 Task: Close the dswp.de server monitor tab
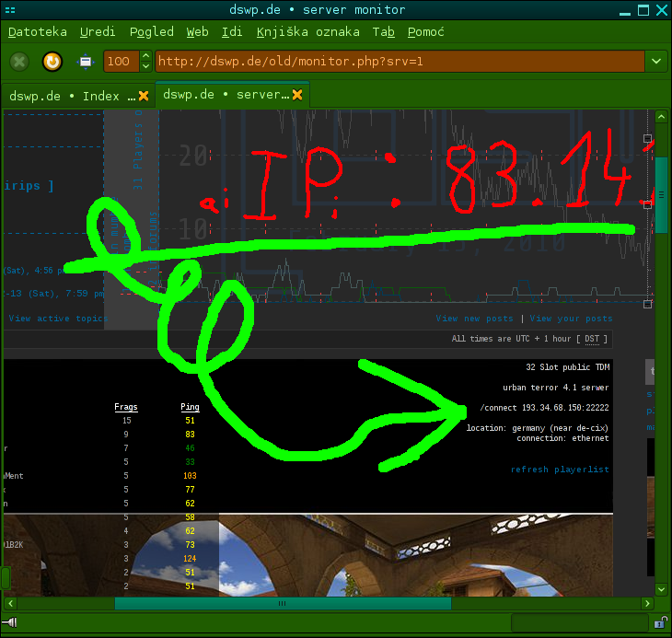pyautogui.click(x=297, y=95)
